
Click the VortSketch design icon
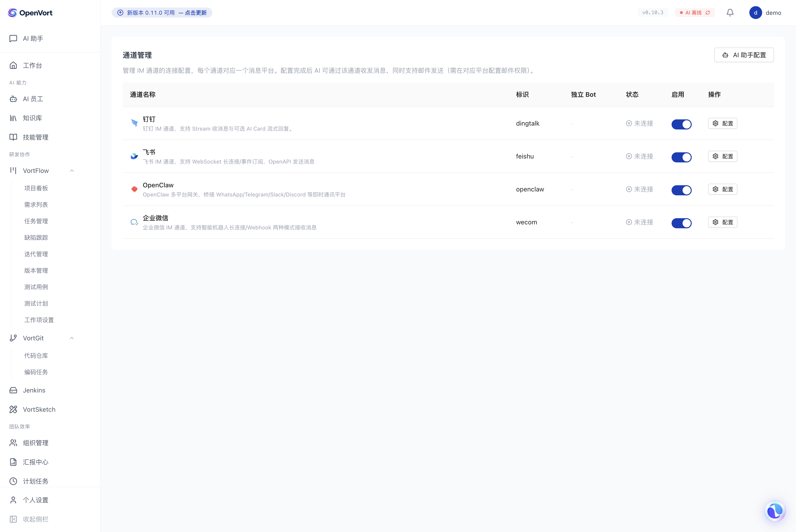tap(13, 409)
